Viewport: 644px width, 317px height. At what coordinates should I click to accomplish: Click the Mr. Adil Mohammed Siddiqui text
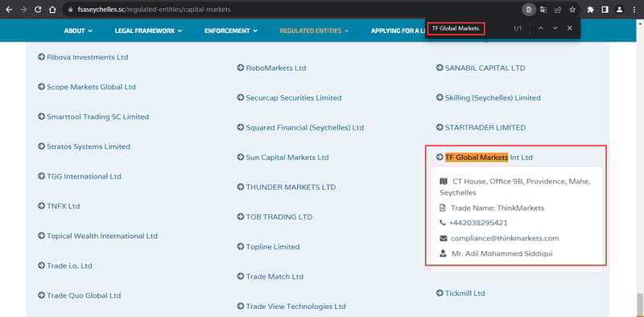(x=502, y=253)
